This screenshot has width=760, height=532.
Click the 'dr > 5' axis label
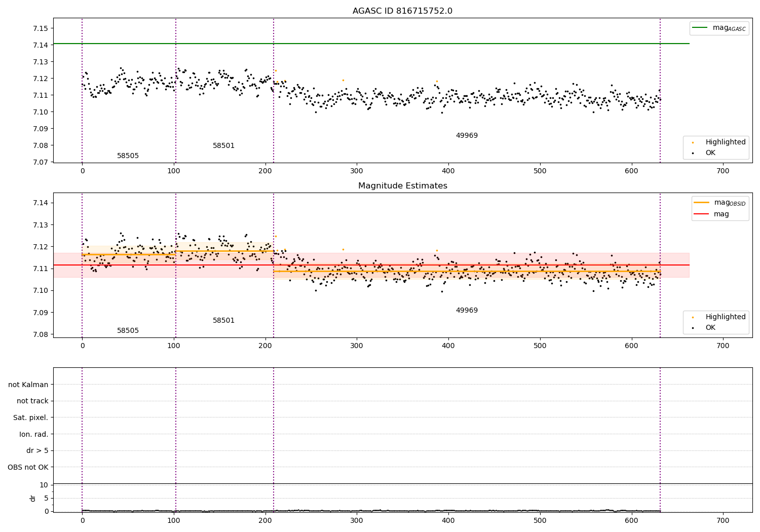pos(37,451)
